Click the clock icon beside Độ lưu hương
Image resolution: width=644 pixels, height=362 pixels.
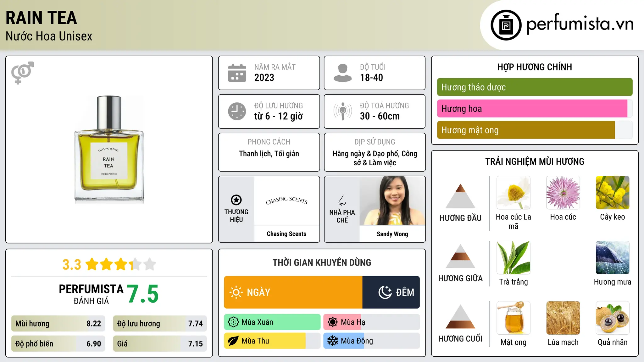coord(237,111)
